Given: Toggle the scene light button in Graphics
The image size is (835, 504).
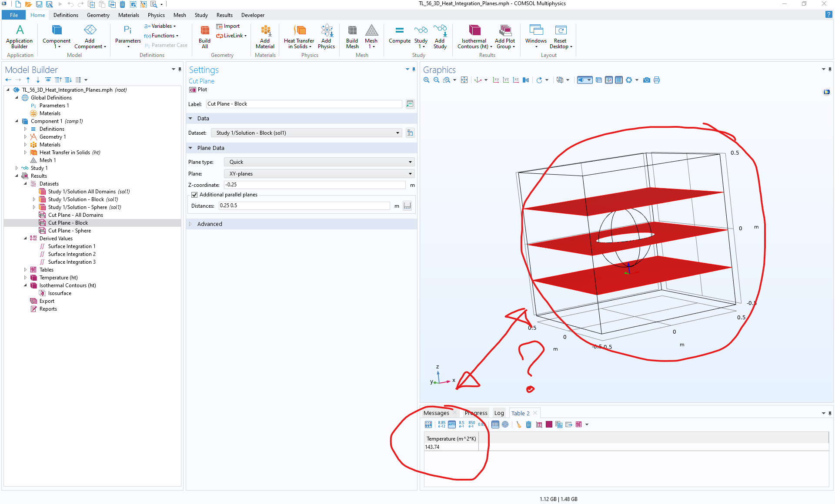Looking at the screenshot, I should click(x=584, y=80).
